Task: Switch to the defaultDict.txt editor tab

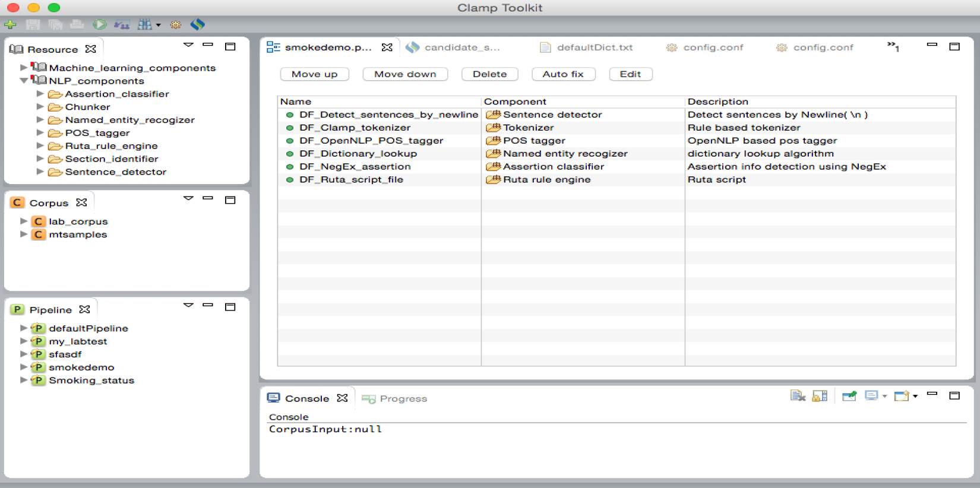Action: [594, 47]
